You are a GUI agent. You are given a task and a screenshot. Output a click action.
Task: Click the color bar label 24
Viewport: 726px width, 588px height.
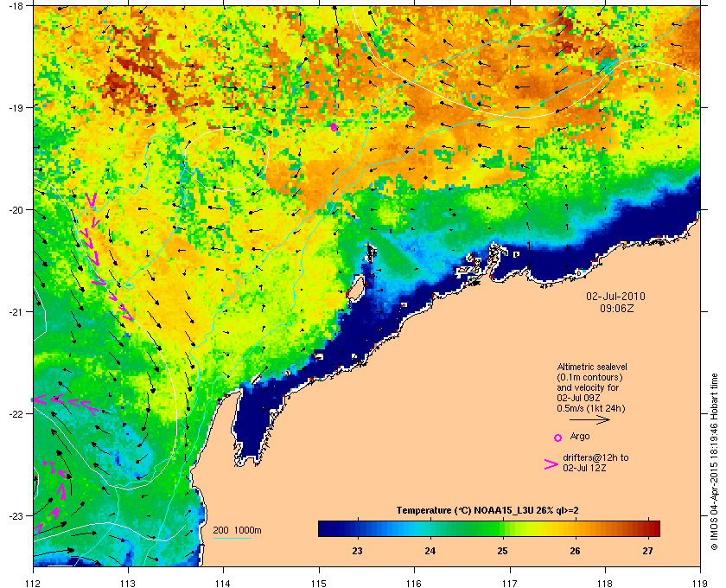click(430, 551)
